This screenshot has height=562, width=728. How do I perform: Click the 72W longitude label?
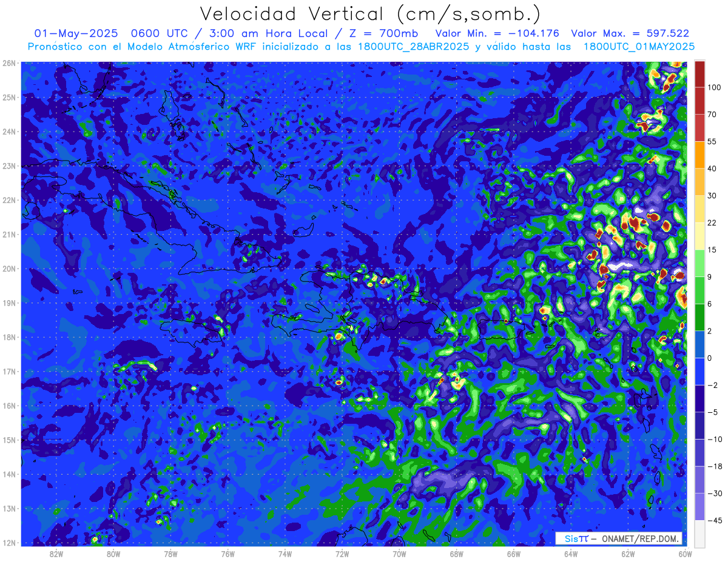(342, 554)
